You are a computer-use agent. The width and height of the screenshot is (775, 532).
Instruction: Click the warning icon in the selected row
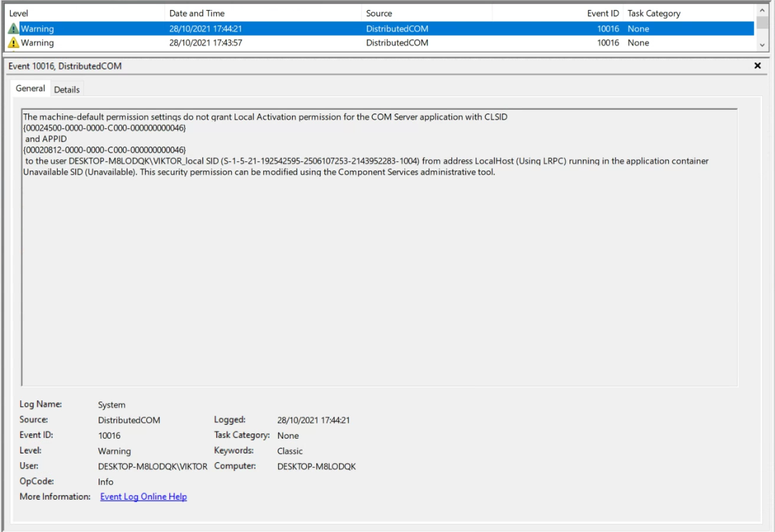click(13, 29)
